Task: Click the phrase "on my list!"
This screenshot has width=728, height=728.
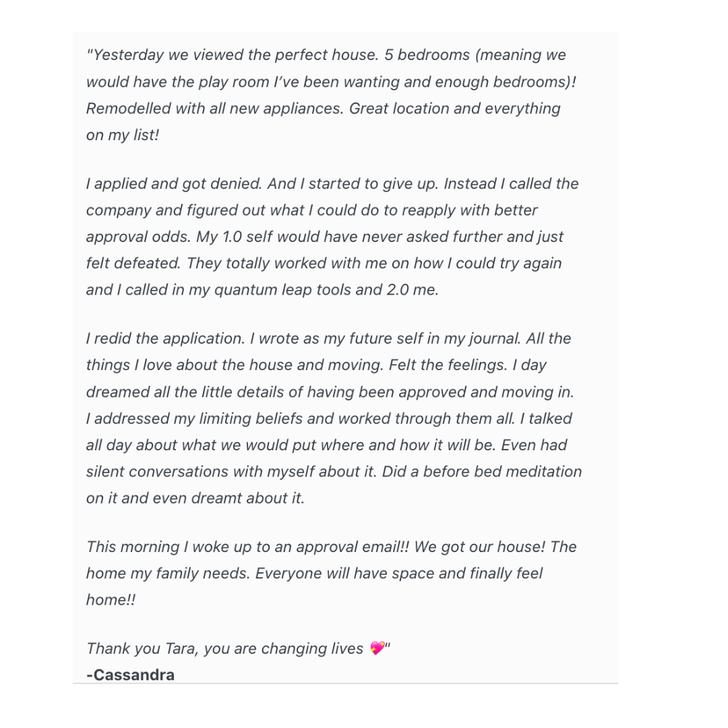Action: 123,135
